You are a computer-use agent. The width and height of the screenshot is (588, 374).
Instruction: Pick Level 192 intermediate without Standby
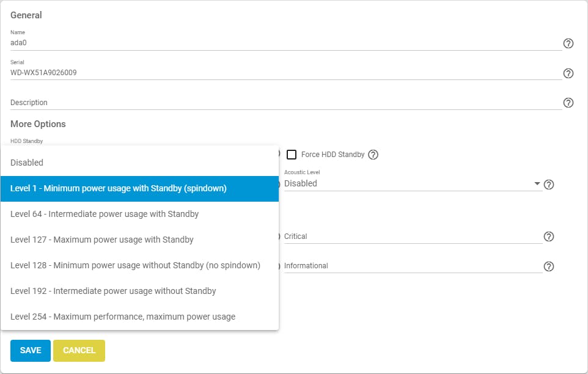pyautogui.click(x=139, y=291)
